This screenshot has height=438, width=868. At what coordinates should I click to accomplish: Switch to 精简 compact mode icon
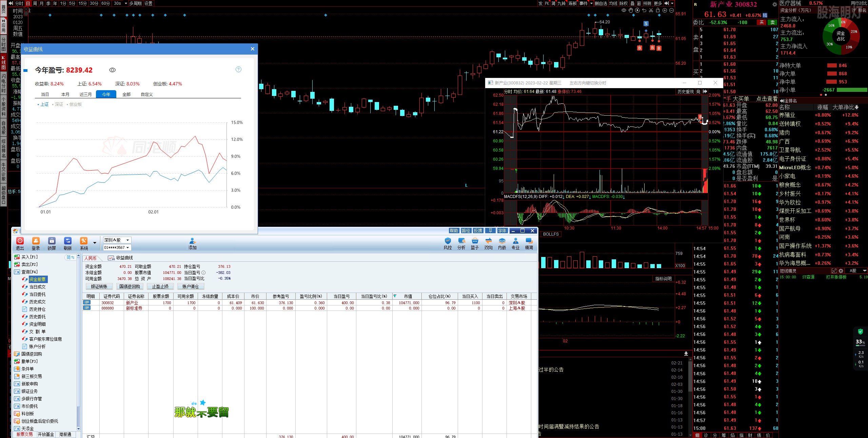click(x=529, y=243)
